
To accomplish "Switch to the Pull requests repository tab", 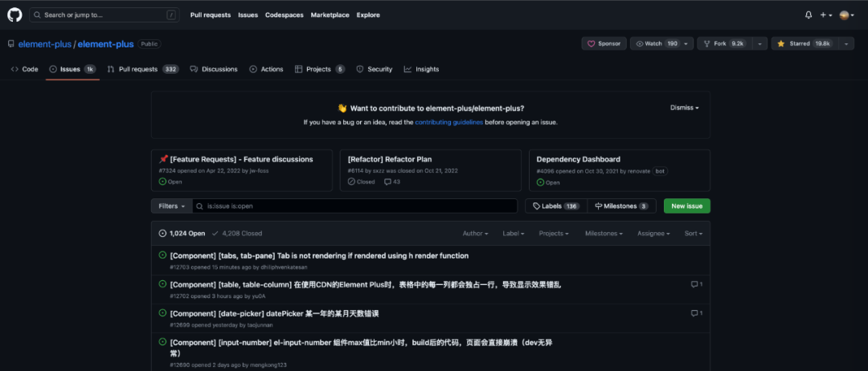I will 143,69.
